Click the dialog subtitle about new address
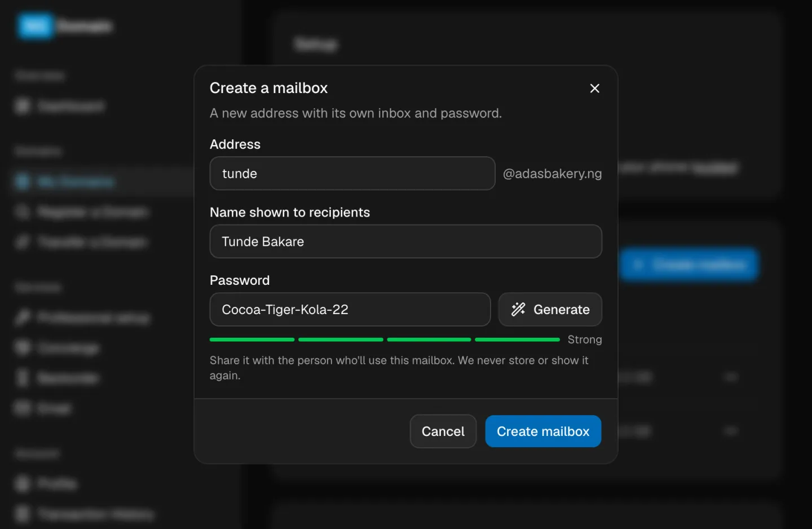Viewport: 812px width, 529px height. tap(356, 113)
